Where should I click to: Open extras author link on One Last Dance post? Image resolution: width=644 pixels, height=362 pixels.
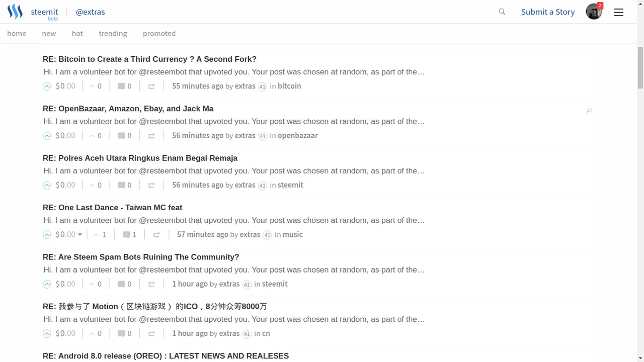click(250, 234)
